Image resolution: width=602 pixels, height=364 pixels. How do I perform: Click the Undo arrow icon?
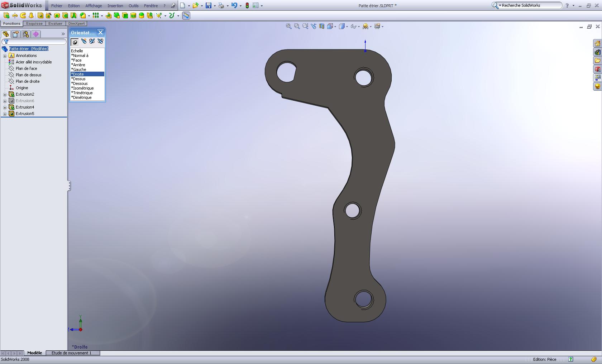(x=234, y=5)
